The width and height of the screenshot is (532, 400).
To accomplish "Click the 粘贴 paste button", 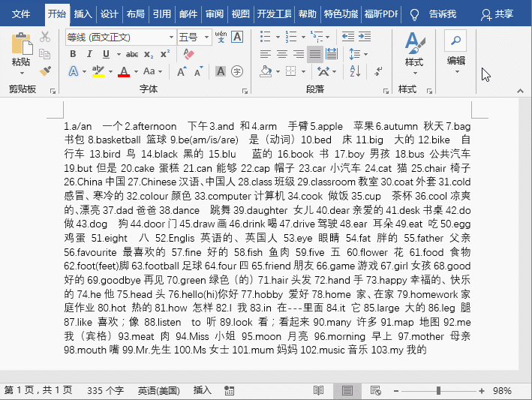I will (21, 53).
